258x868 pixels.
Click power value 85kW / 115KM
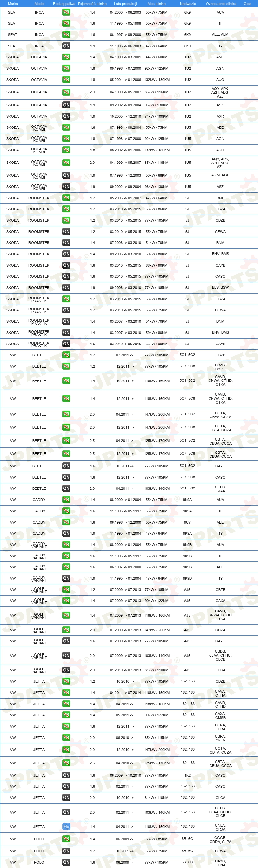tap(156, 738)
